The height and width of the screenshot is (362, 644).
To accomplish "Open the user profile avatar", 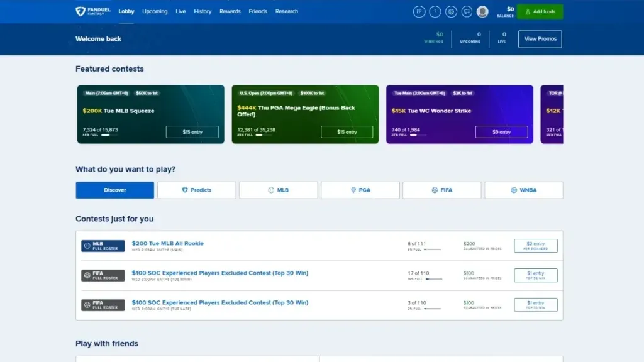I will [482, 12].
